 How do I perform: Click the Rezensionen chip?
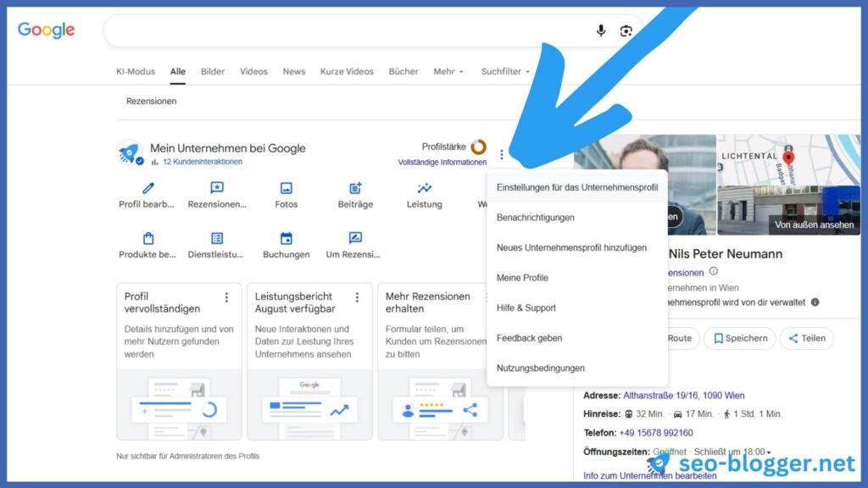pos(151,102)
